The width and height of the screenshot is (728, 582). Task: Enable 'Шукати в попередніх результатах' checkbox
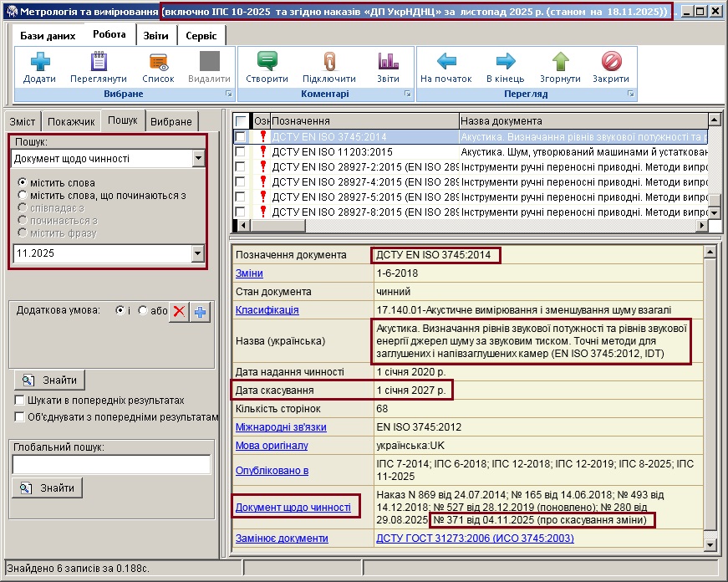tap(20, 401)
